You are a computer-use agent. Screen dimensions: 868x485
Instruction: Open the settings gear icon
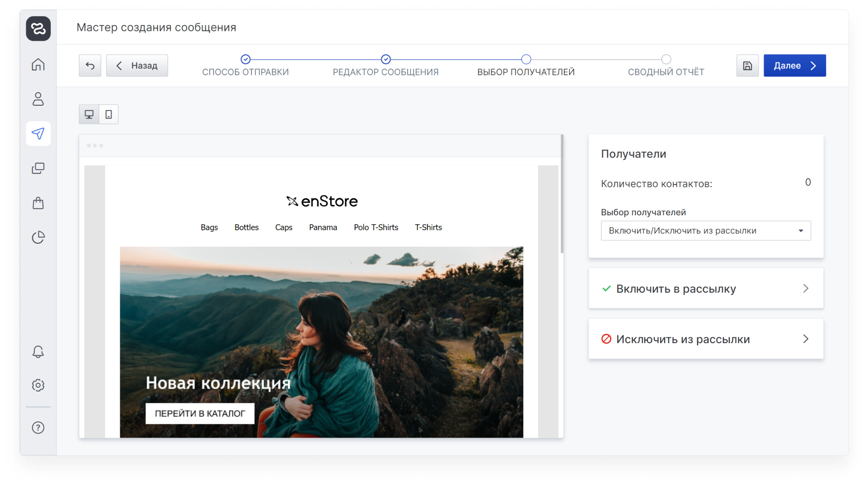[x=38, y=385]
